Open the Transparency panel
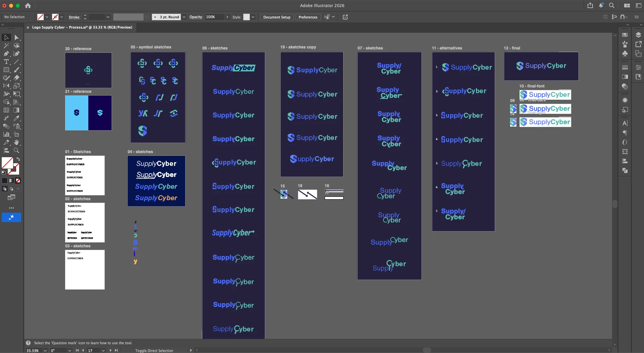Screen dimensions: 644x353 [x=625, y=86]
